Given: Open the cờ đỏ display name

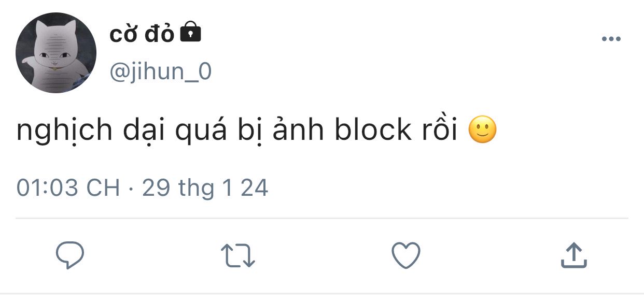Looking at the screenshot, I should click(x=142, y=35).
